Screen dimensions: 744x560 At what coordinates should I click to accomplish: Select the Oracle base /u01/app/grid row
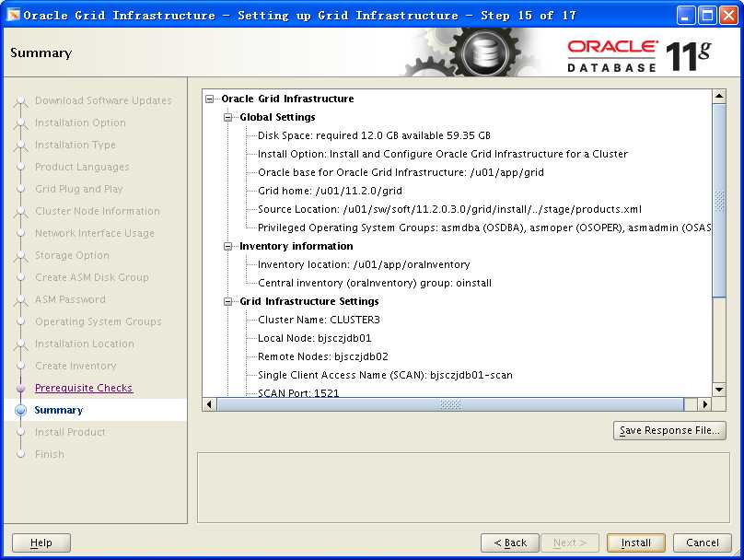401,172
